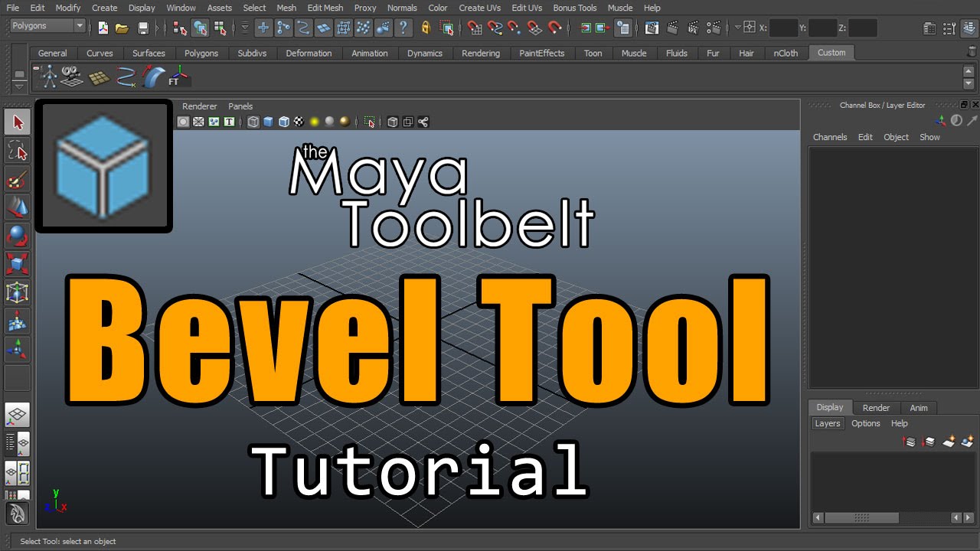
Task: Step up to the previous shelf row
Action: (x=969, y=70)
